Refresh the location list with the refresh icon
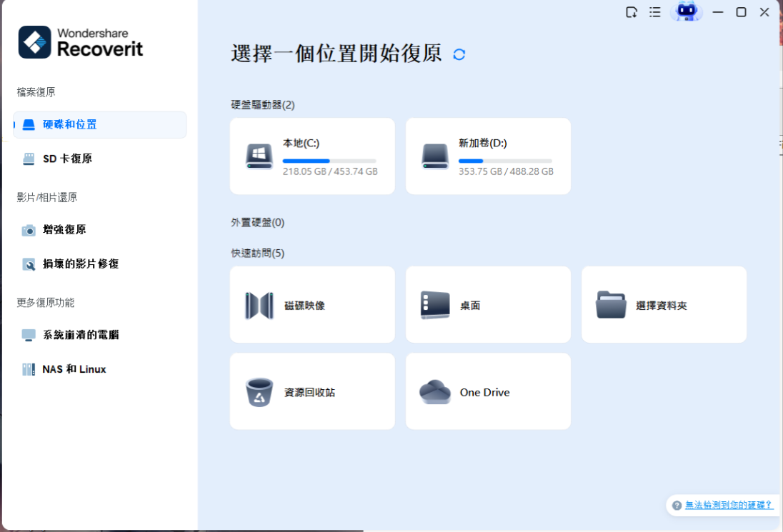Viewport: 783px width, 532px height. click(459, 54)
